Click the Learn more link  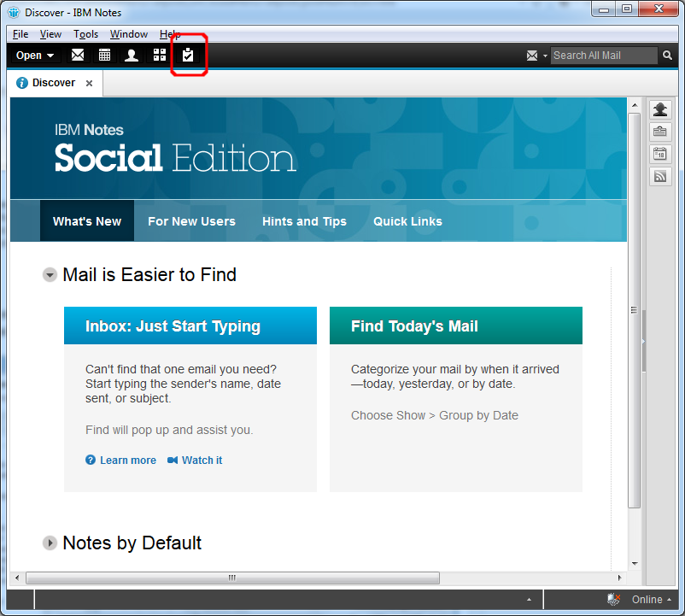(x=127, y=461)
